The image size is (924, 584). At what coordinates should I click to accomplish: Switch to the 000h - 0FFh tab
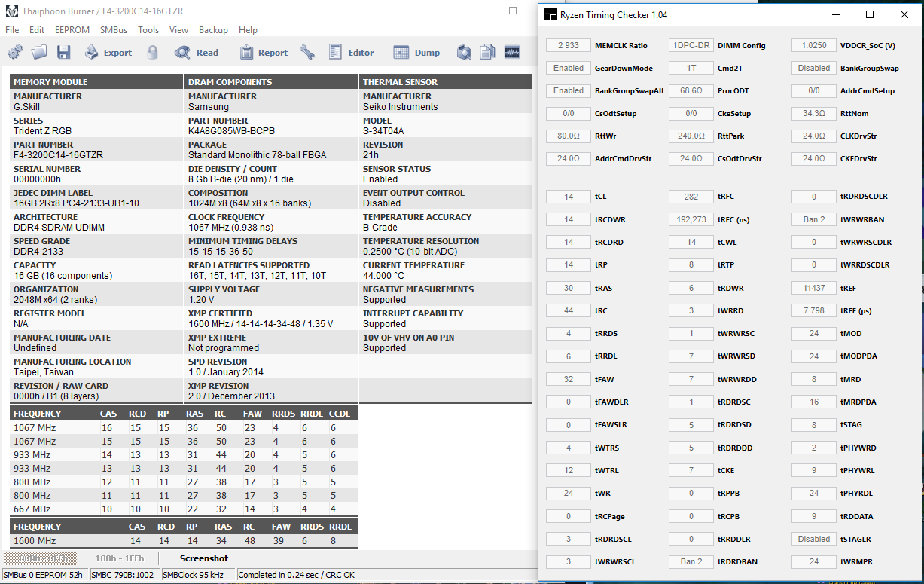(41, 558)
